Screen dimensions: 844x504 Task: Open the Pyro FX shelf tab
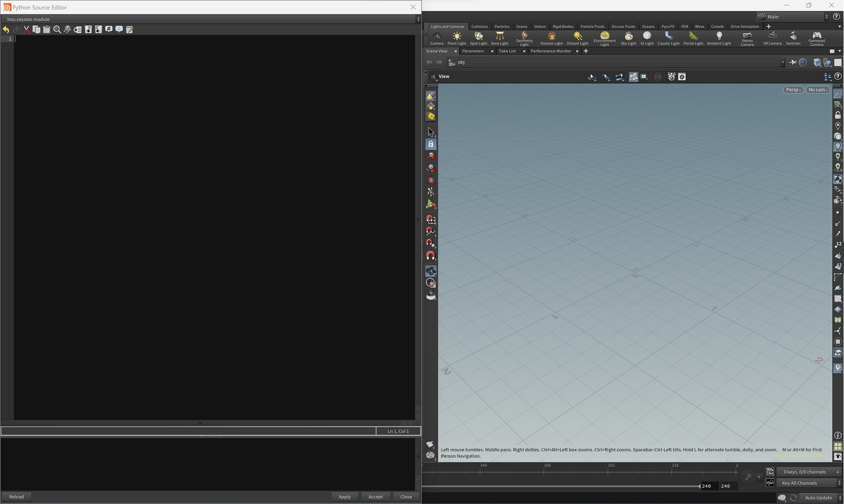[x=668, y=26]
